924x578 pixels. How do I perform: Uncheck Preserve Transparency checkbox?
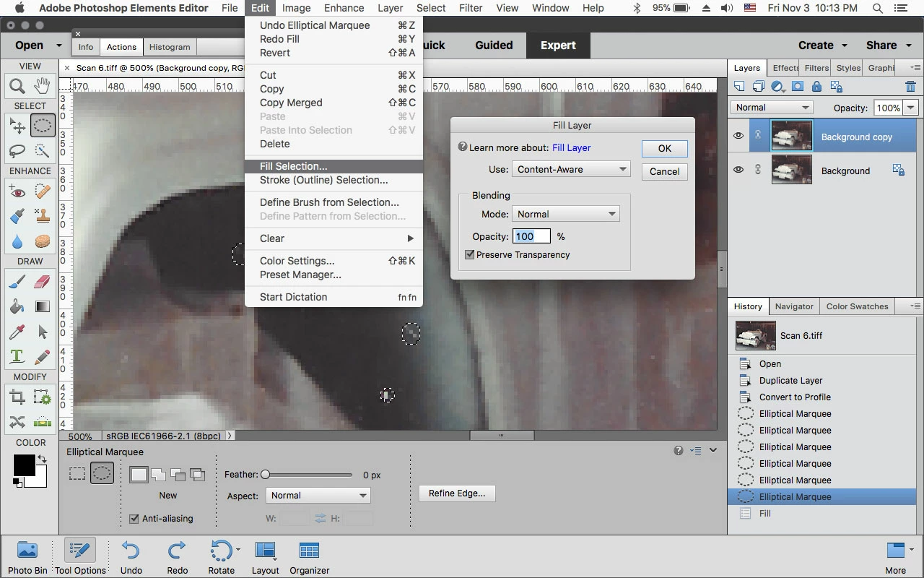click(470, 255)
